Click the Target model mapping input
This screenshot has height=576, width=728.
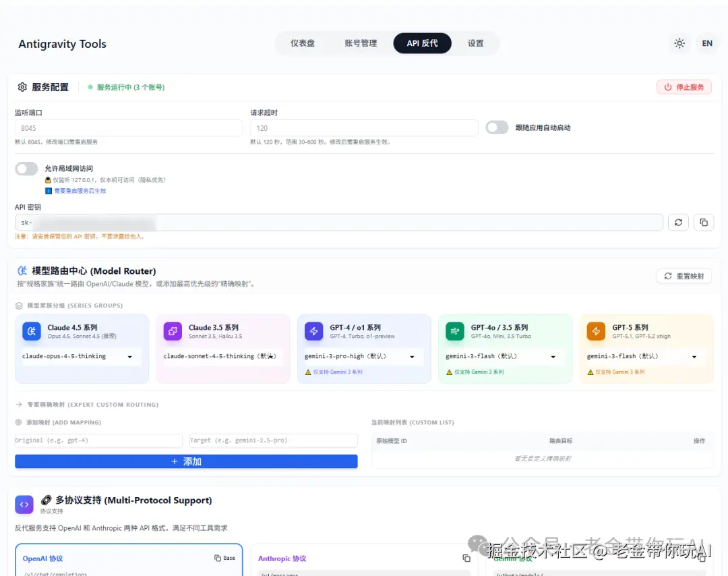click(274, 440)
